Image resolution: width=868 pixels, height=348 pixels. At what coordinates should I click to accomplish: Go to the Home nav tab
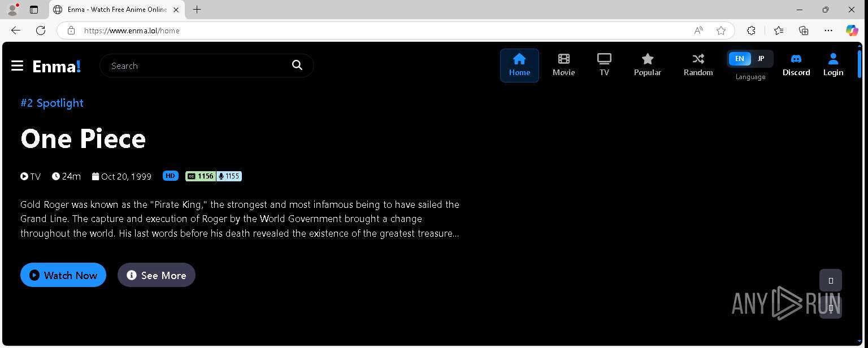[519, 66]
